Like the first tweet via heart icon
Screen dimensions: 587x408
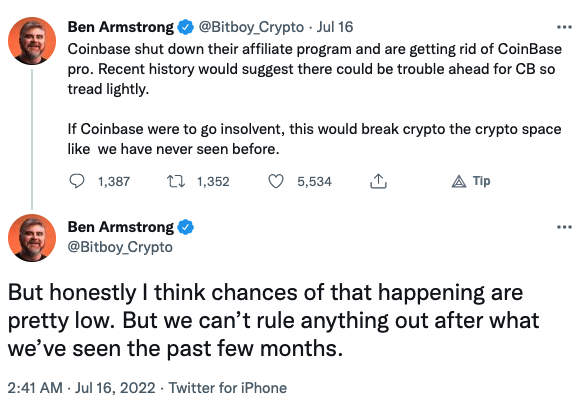click(276, 182)
